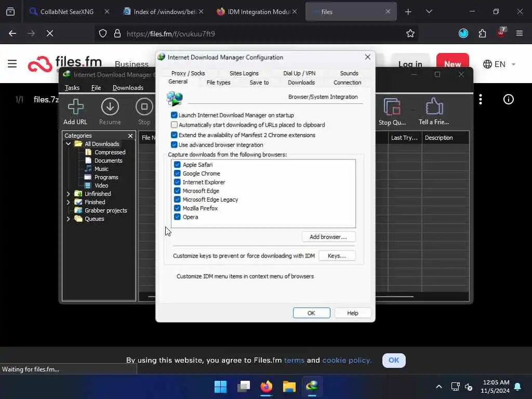The height and width of the screenshot is (399, 532).
Task: Toggle Use advanced browser integration checkbox
Action: [174, 144]
